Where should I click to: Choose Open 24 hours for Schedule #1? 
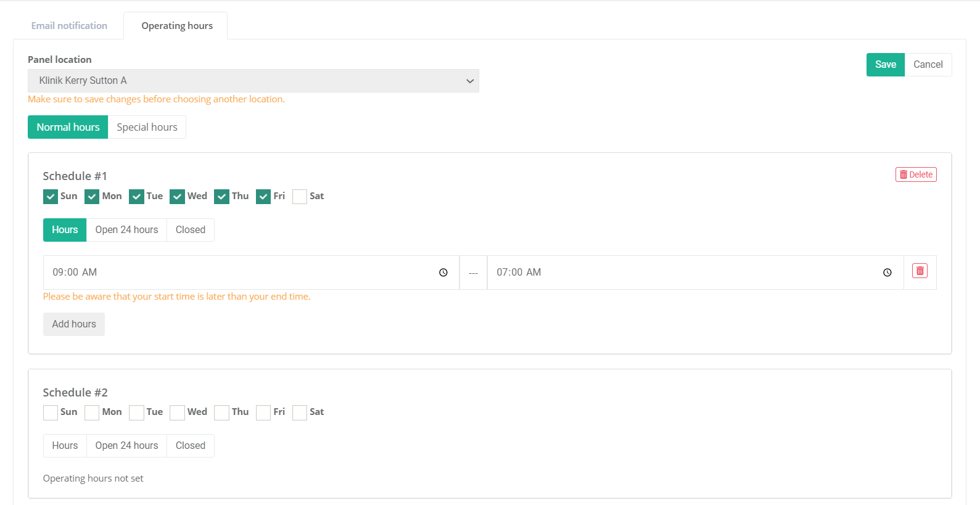[x=126, y=230]
